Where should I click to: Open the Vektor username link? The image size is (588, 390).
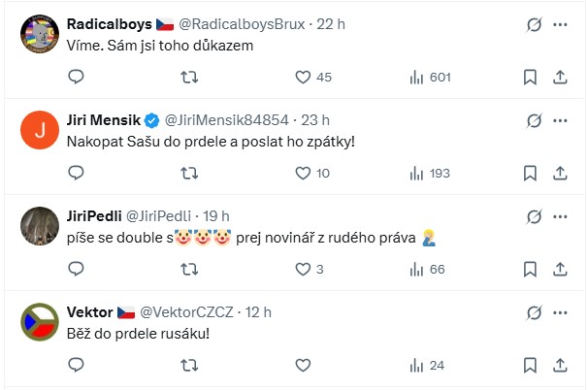88,312
